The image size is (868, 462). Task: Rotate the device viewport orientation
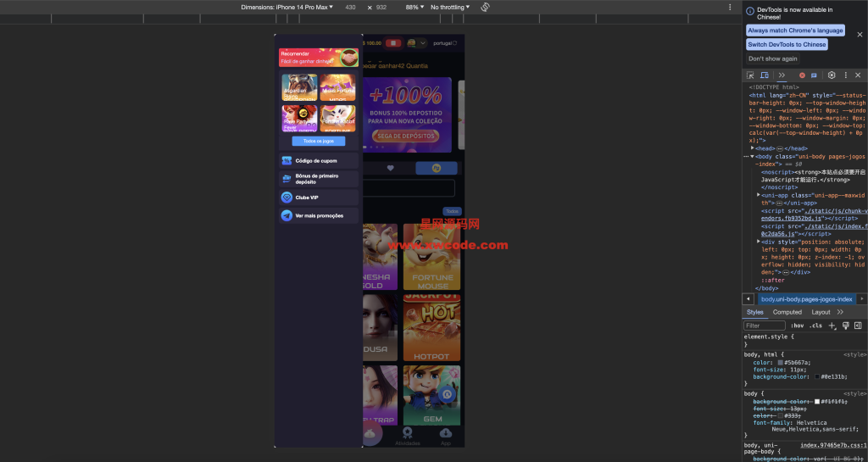(x=485, y=7)
